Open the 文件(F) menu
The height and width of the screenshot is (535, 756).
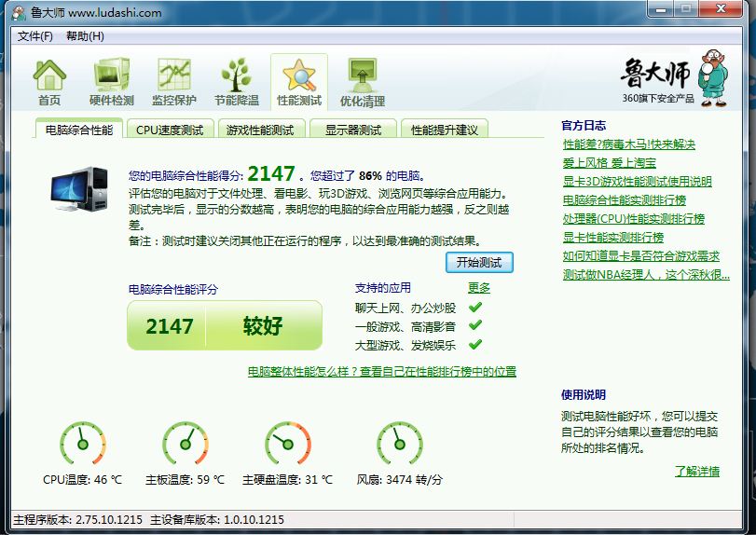[x=34, y=36]
